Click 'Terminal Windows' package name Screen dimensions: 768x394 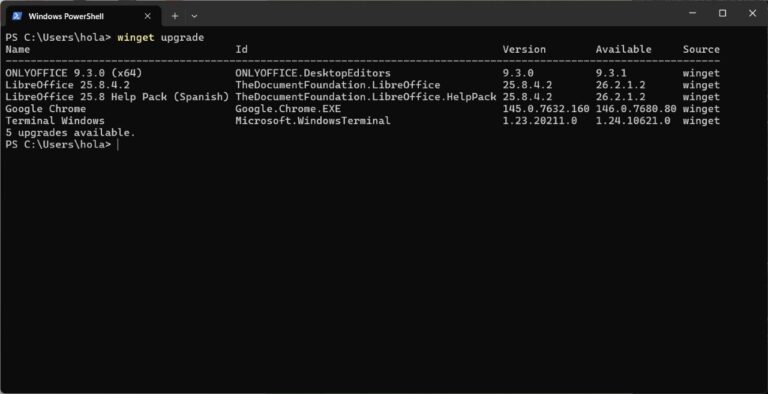tap(55, 121)
